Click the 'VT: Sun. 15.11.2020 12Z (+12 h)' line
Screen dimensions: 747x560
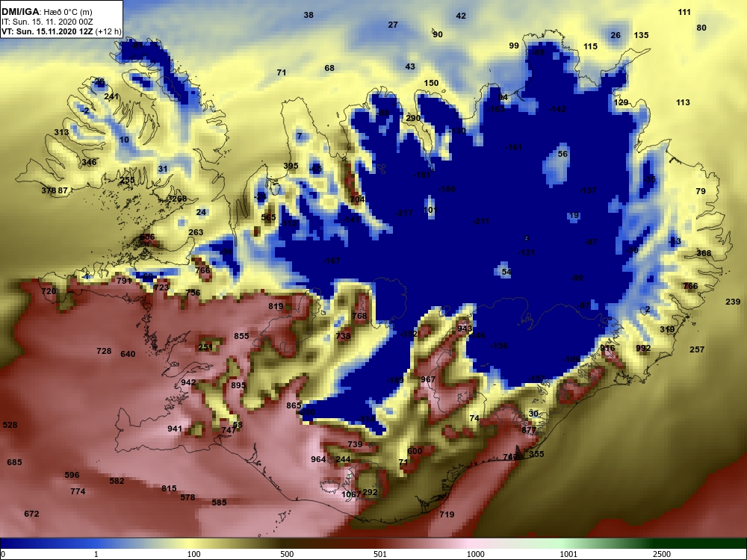61,32
